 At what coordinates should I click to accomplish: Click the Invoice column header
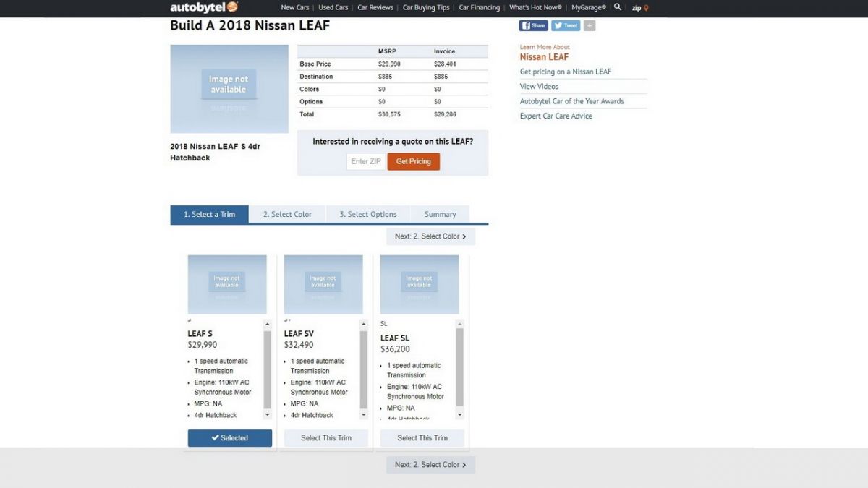pos(445,51)
